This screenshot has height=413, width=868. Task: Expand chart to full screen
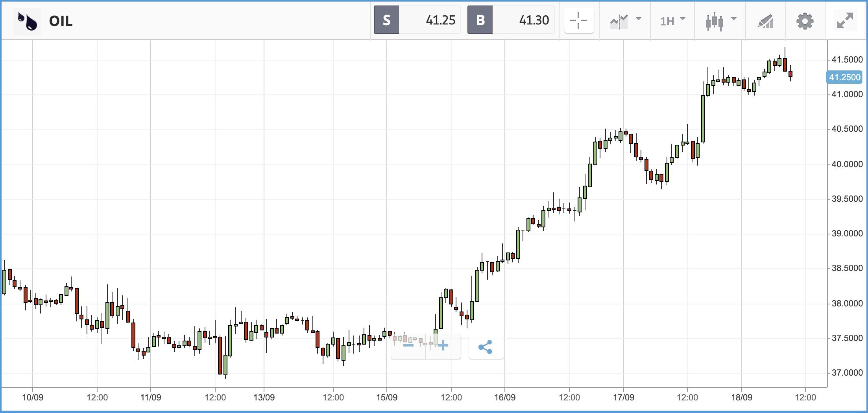coord(845,20)
